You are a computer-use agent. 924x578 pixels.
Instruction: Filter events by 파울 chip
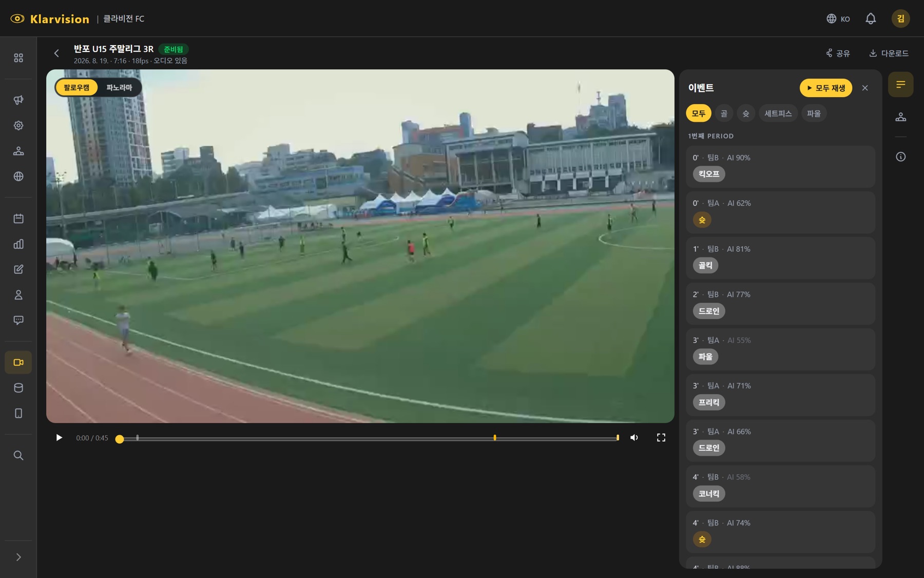tap(814, 114)
